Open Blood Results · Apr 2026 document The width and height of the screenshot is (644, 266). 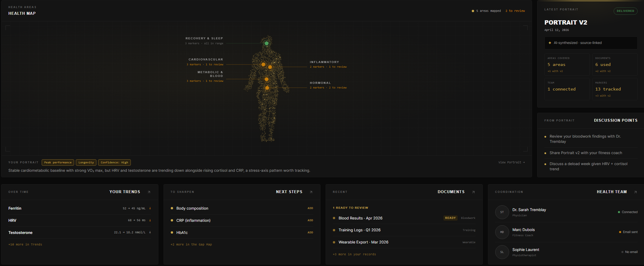[404, 218]
